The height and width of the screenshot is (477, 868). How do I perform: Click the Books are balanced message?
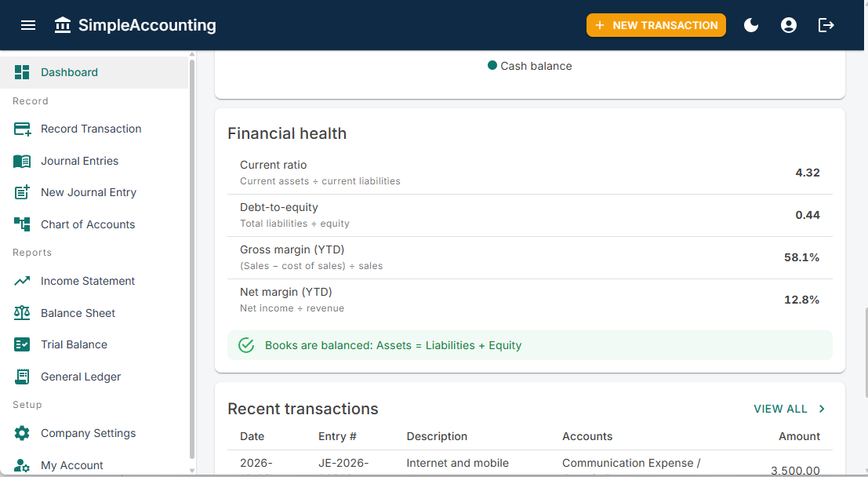393,345
